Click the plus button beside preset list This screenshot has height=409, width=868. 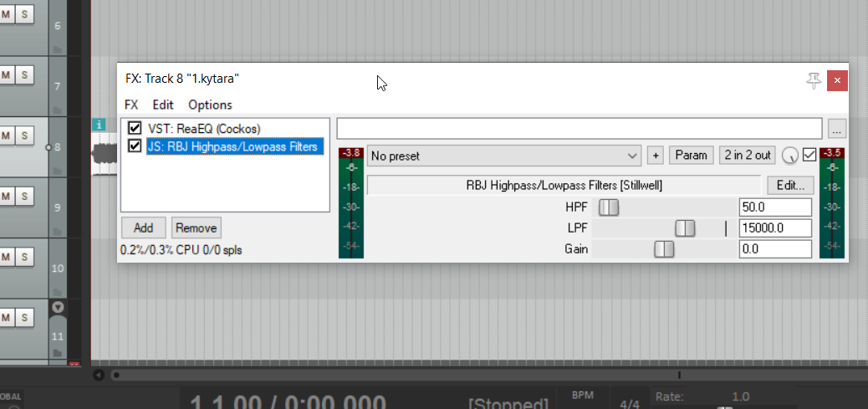pos(656,156)
